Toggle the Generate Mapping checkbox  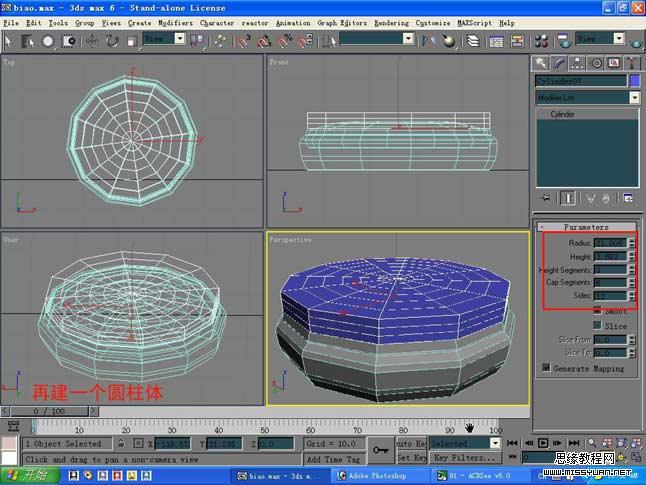546,368
